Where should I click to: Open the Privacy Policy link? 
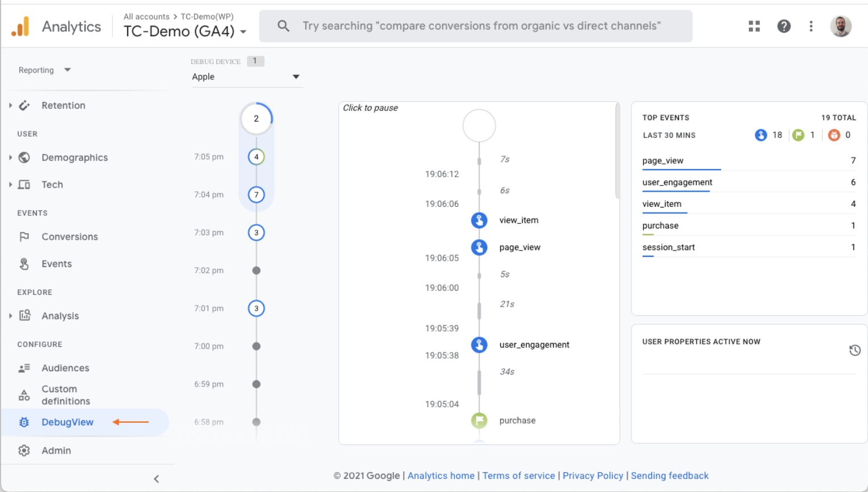click(593, 476)
